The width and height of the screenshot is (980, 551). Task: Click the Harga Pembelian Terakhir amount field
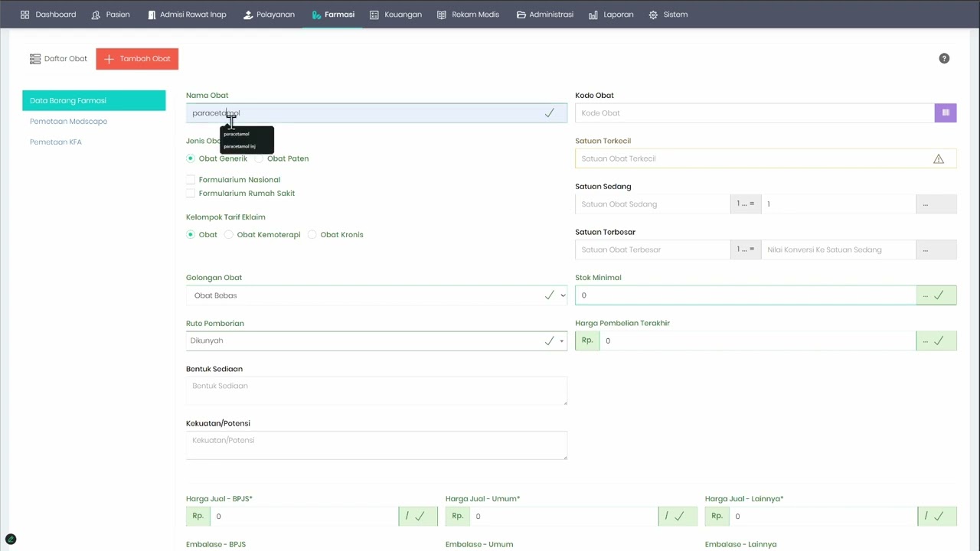pyautogui.click(x=757, y=341)
